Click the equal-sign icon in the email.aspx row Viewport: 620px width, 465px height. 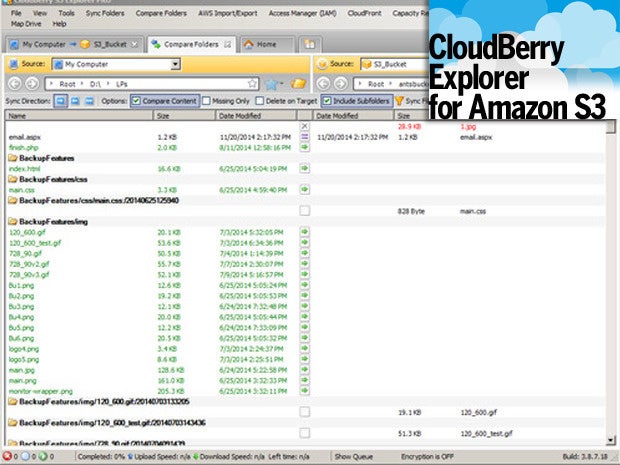(304, 137)
